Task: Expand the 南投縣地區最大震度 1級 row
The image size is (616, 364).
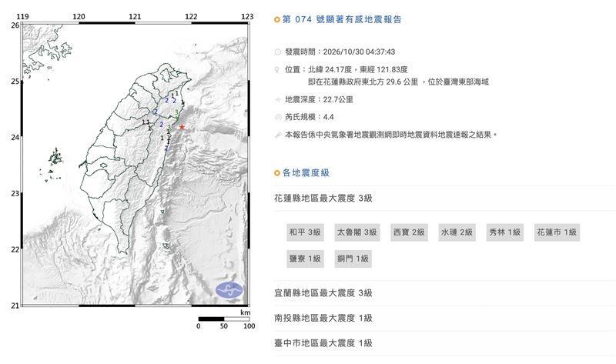Action: coord(445,318)
